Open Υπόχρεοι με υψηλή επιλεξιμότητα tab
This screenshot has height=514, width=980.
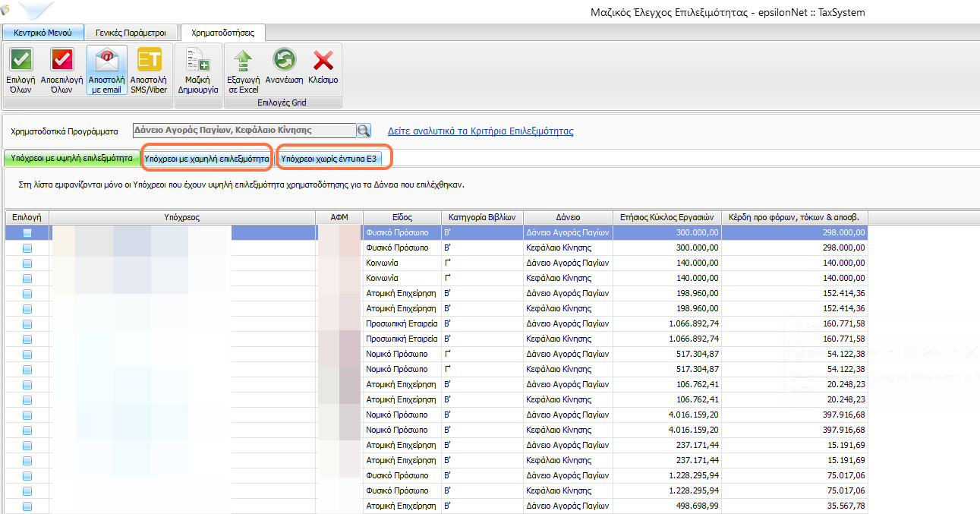(71, 159)
